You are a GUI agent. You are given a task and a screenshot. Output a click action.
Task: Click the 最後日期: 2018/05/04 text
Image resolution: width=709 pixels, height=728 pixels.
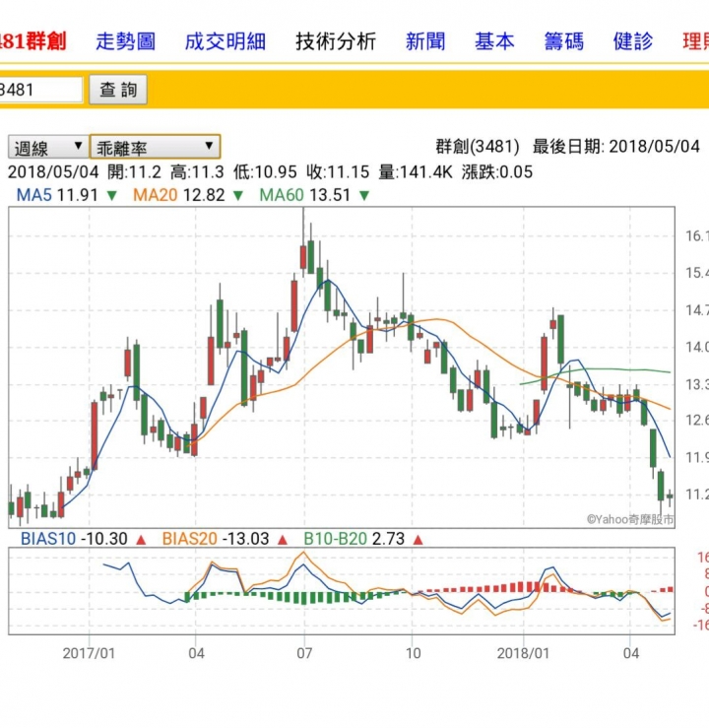click(x=616, y=147)
